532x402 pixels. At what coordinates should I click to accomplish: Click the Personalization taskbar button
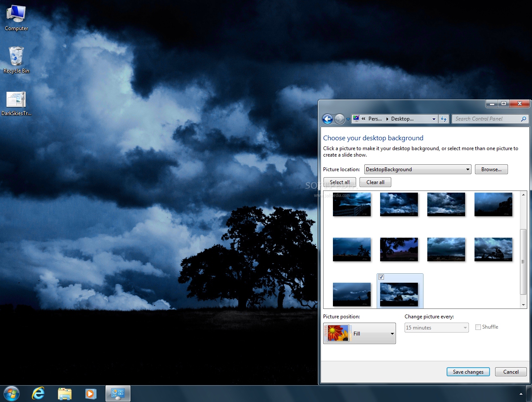tap(118, 393)
